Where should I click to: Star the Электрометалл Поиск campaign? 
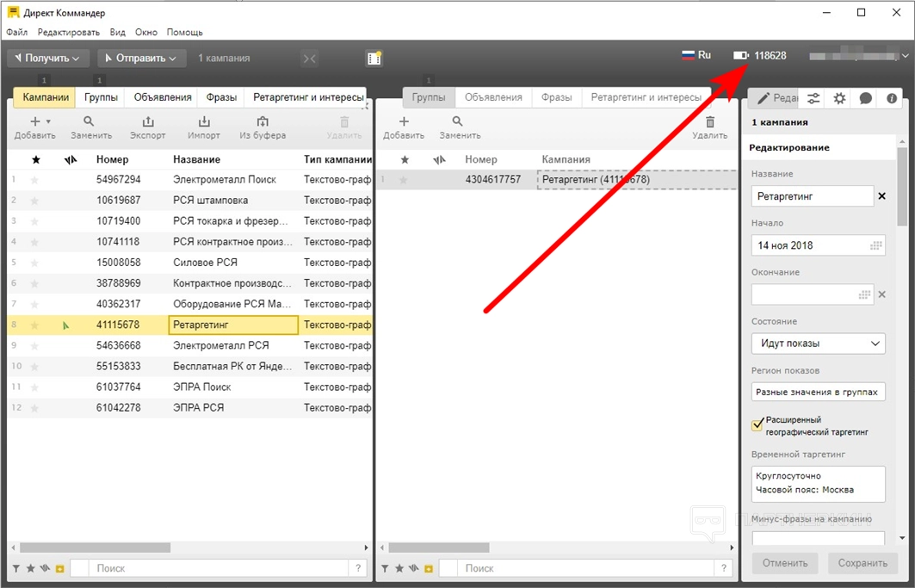tap(34, 180)
